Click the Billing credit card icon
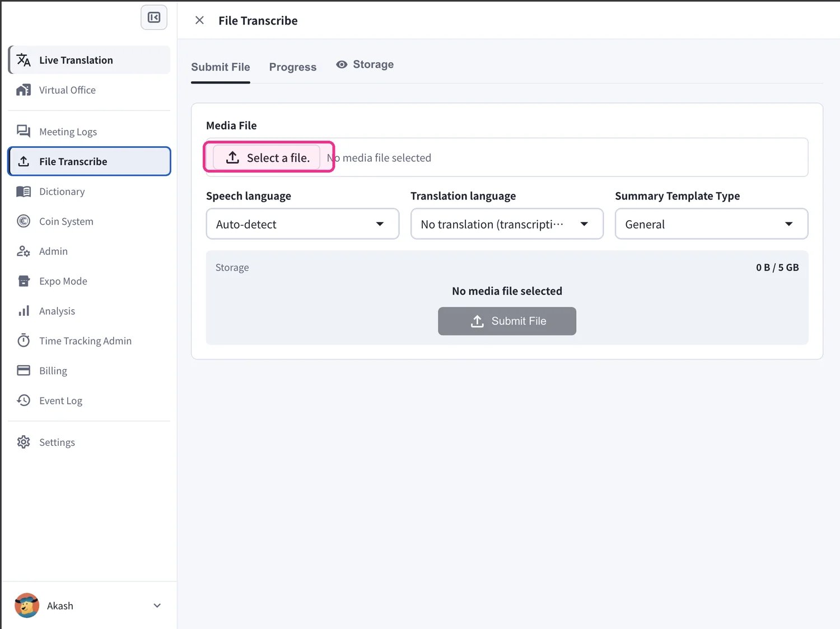Image resolution: width=840 pixels, height=629 pixels. point(24,370)
